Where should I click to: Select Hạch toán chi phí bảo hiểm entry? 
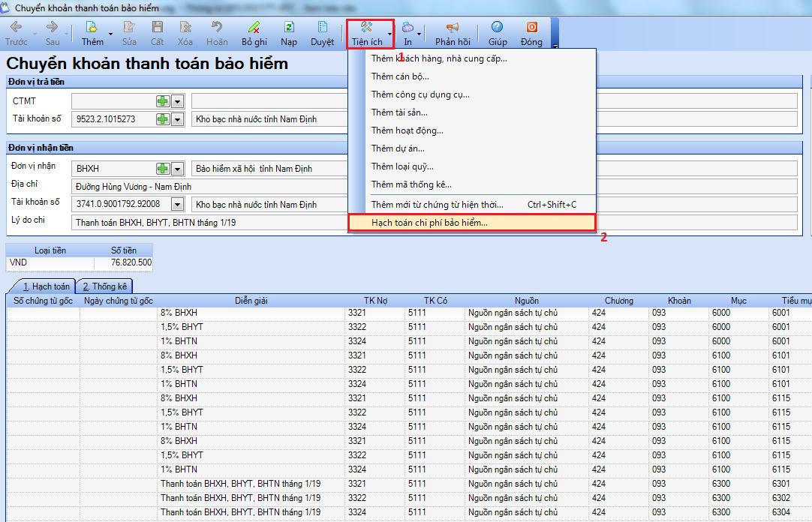[x=472, y=223]
